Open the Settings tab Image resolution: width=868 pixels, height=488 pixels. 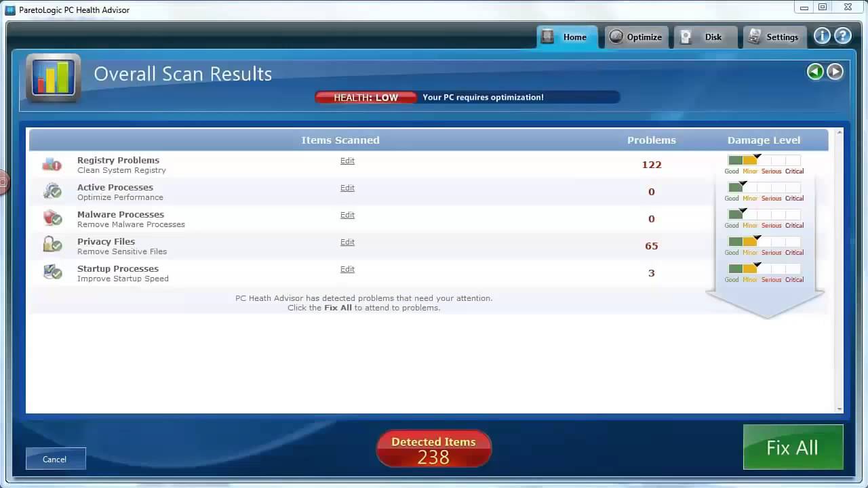775,37
